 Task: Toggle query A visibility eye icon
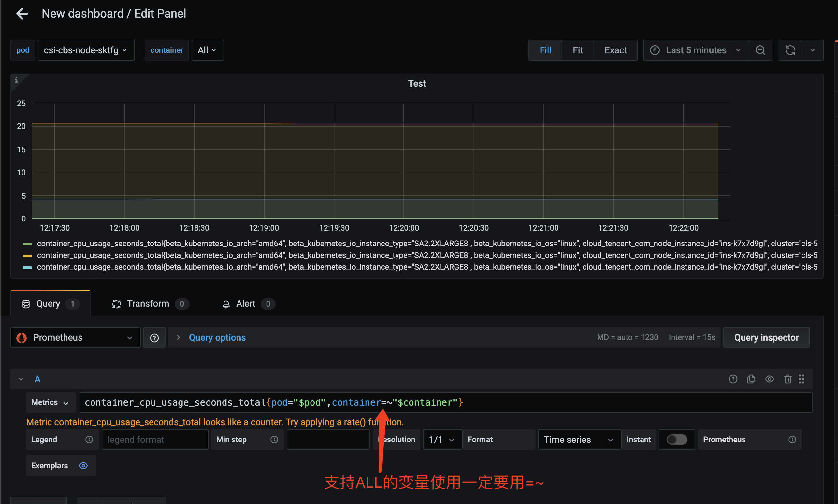(x=769, y=379)
